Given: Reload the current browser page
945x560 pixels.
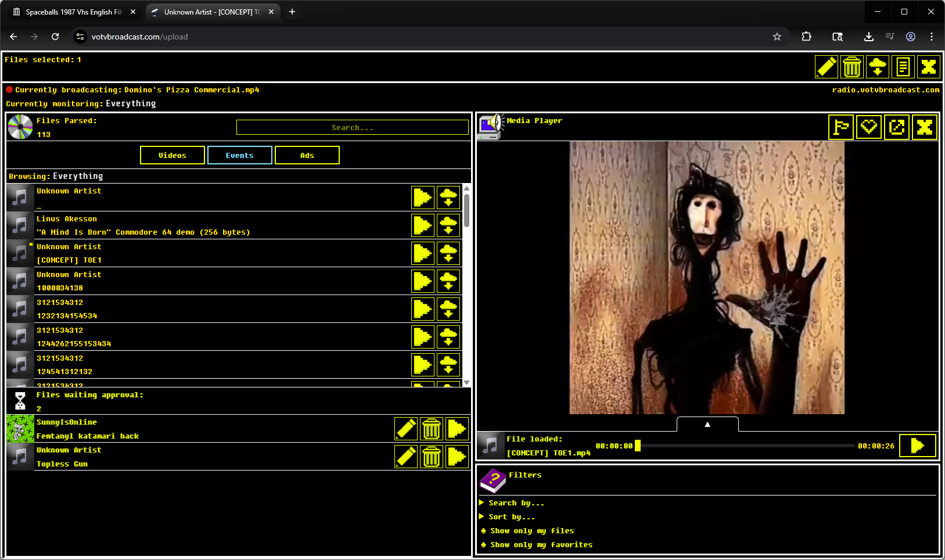Looking at the screenshot, I should pos(55,37).
